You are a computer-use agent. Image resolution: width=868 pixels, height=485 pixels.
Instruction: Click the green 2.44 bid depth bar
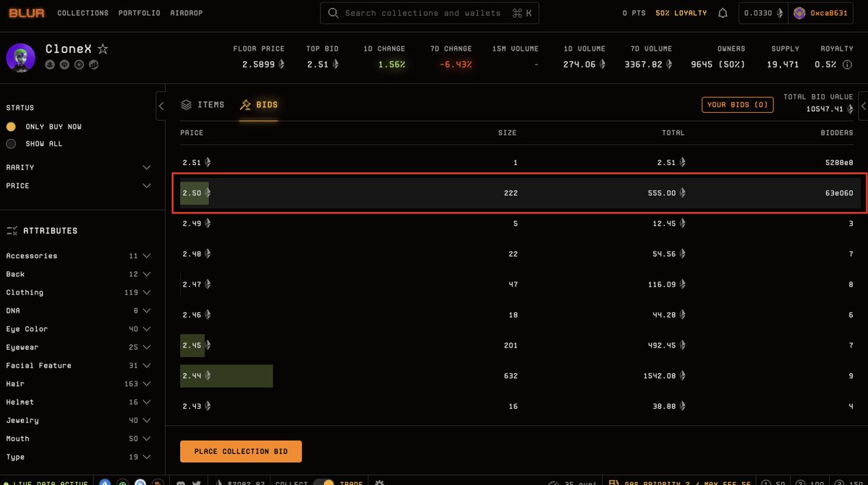tap(226, 376)
